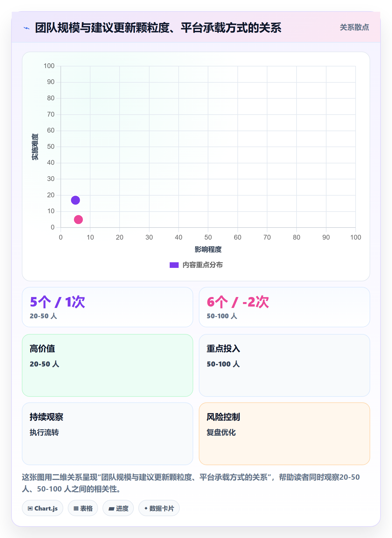Click the 20-50 人 label under 5个 / 1次
392x538 pixels.
43,316
